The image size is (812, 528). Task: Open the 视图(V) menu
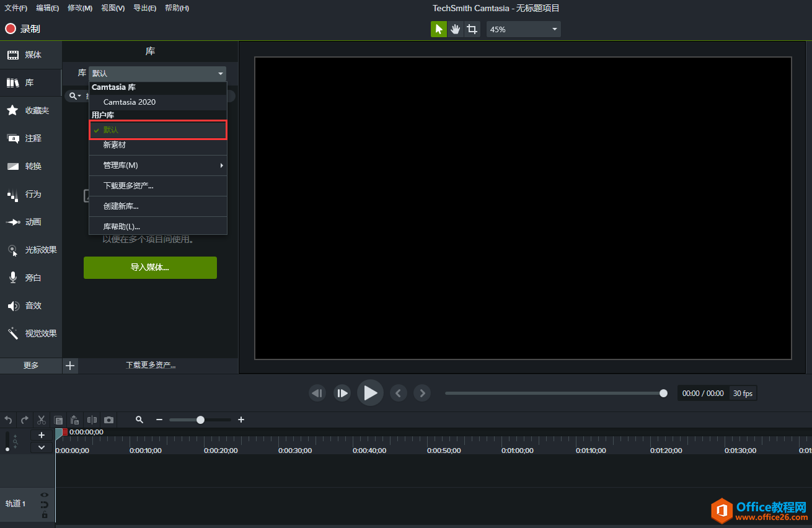113,8
